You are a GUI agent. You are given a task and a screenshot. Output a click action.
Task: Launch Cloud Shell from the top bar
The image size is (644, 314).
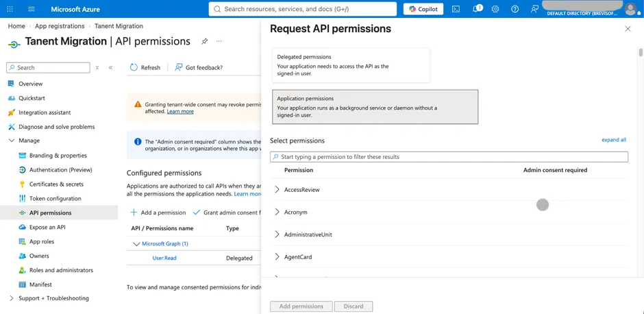pyautogui.click(x=456, y=9)
